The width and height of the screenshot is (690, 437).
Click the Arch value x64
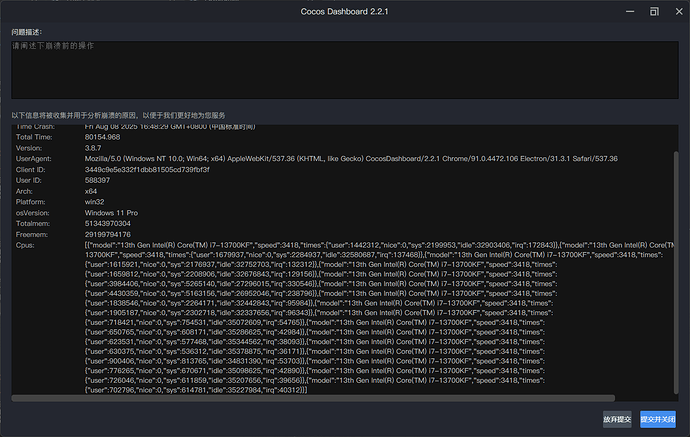pos(91,191)
